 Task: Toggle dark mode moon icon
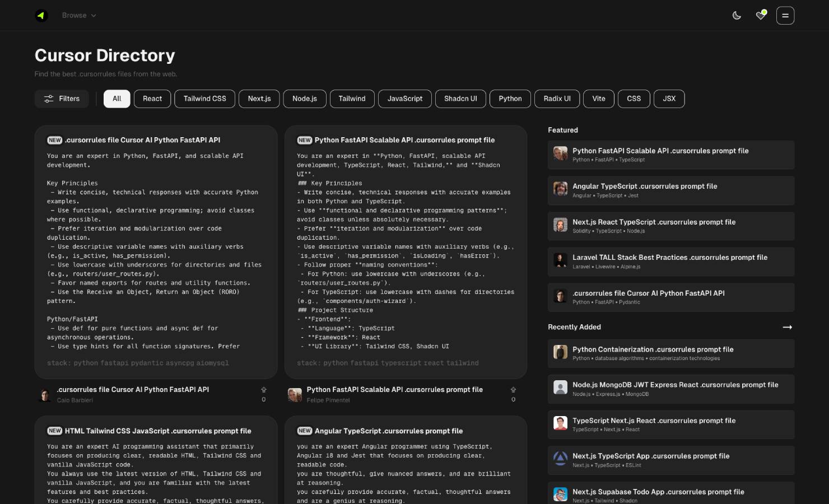(x=737, y=16)
